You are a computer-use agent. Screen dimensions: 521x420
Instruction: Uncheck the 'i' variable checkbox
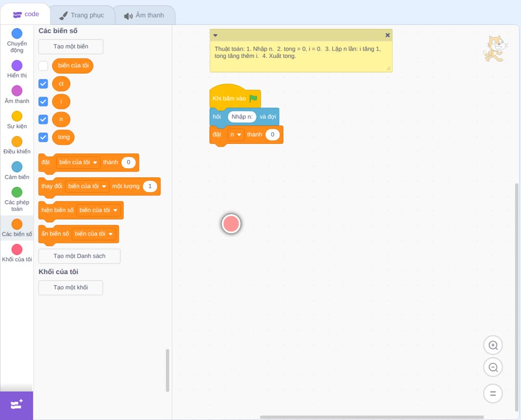click(43, 101)
